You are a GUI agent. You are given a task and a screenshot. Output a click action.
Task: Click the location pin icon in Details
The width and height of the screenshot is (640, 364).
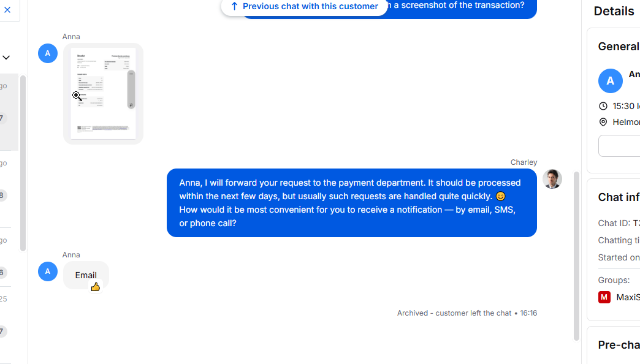tap(603, 122)
